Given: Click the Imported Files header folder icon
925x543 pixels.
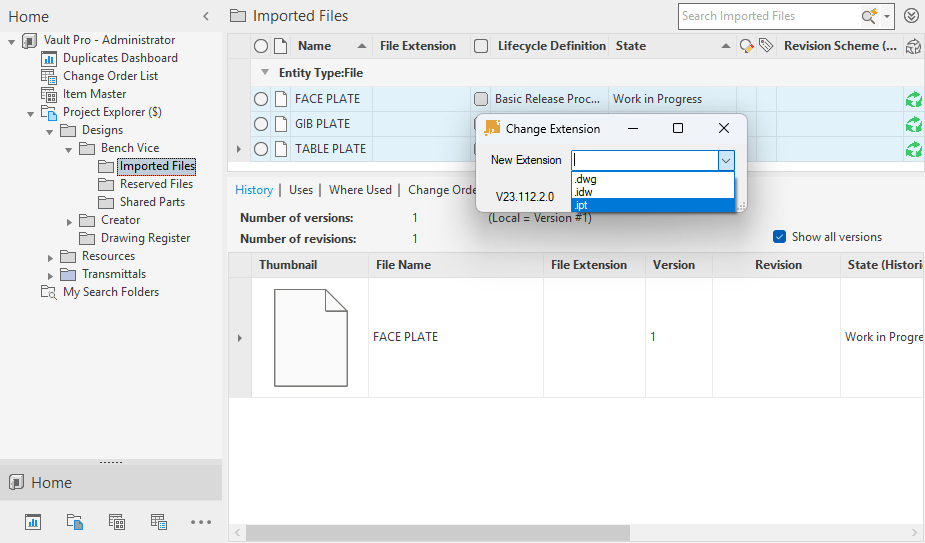Looking at the screenshot, I should [238, 16].
